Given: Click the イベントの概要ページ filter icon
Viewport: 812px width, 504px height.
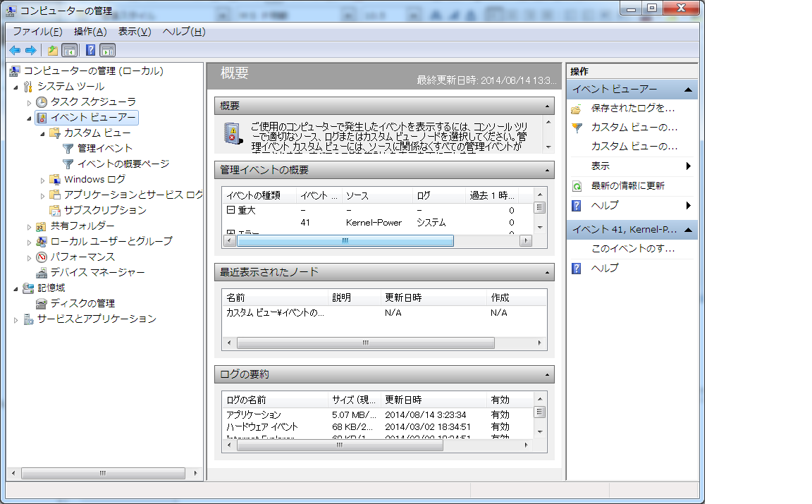Looking at the screenshot, I should tap(68, 164).
